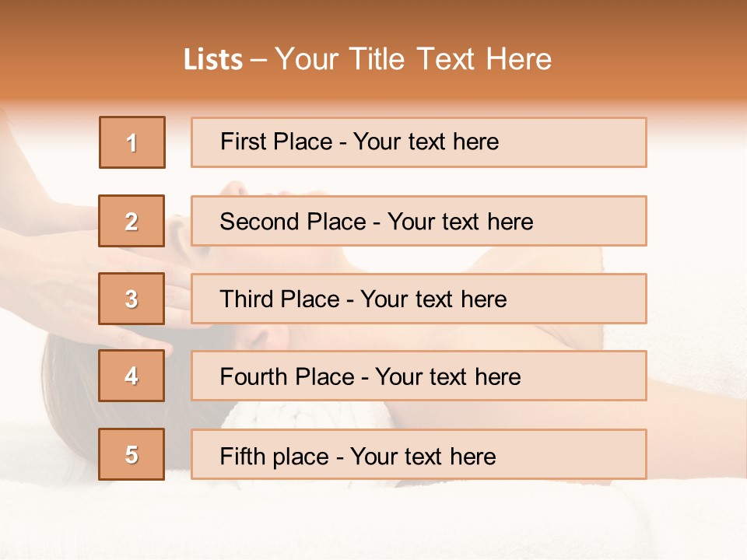Click the words Title Text Here

[x=451, y=59]
